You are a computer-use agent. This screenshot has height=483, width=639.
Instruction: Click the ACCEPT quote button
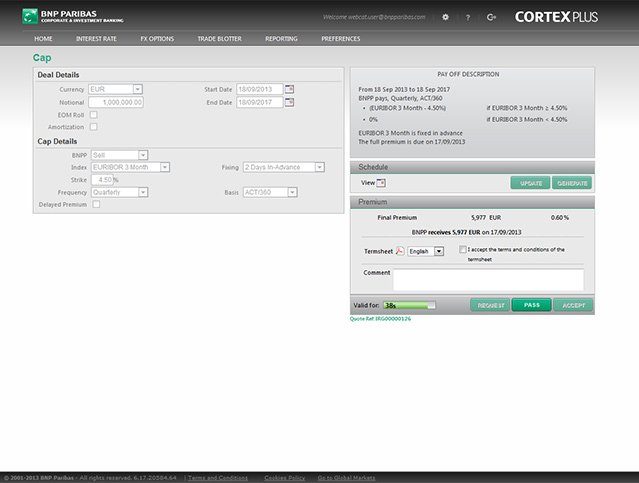point(573,305)
